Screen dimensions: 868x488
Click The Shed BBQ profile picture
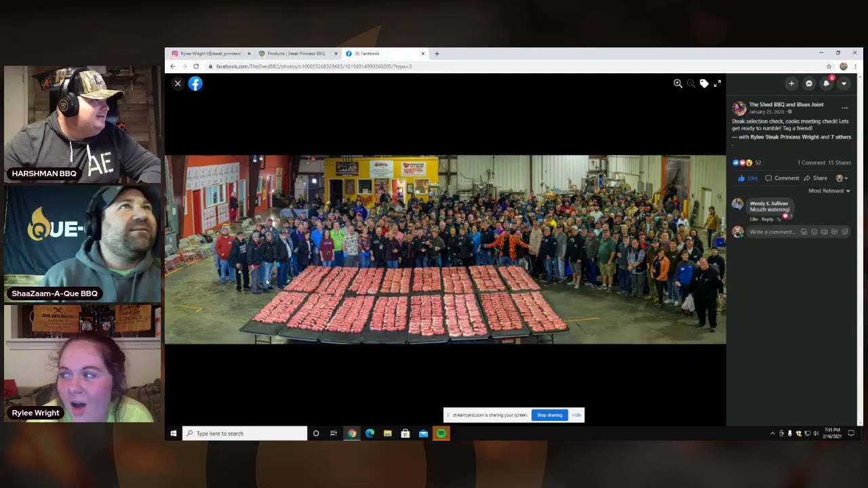[x=739, y=108]
